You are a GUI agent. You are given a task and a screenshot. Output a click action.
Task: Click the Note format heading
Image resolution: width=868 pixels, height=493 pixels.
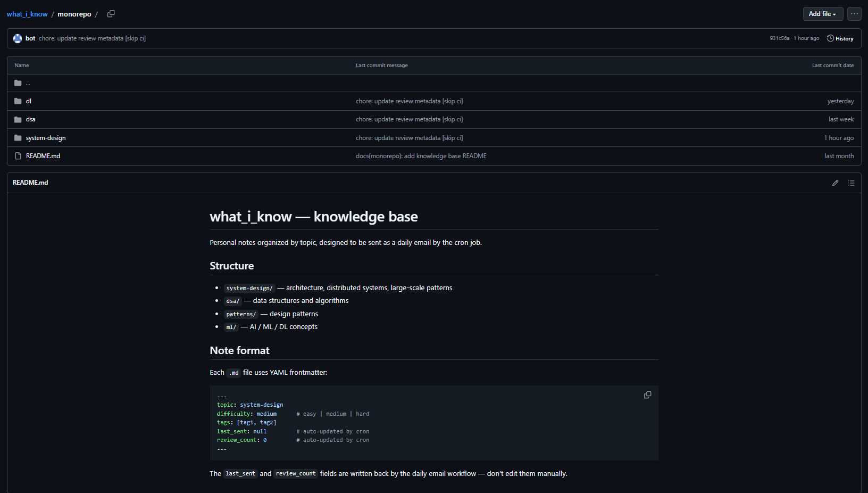pyautogui.click(x=239, y=350)
